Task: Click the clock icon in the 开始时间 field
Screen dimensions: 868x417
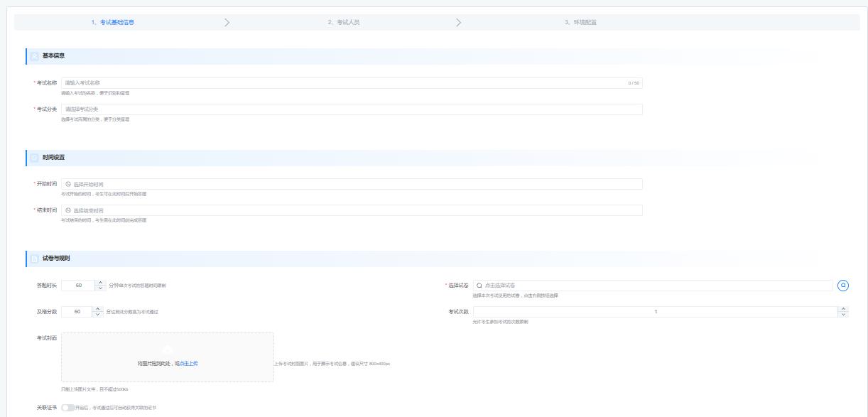Action: click(x=68, y=184)
